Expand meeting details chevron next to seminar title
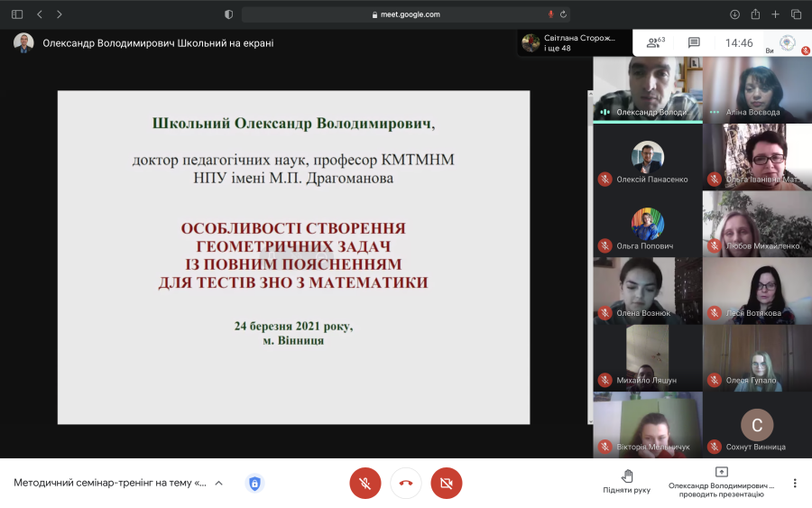This screenshot has width=812, height=508. point(219,483)
